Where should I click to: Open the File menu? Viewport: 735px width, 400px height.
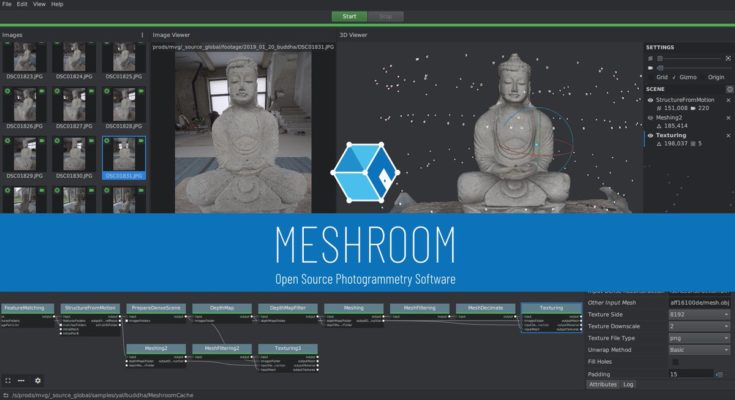point(7,4)
